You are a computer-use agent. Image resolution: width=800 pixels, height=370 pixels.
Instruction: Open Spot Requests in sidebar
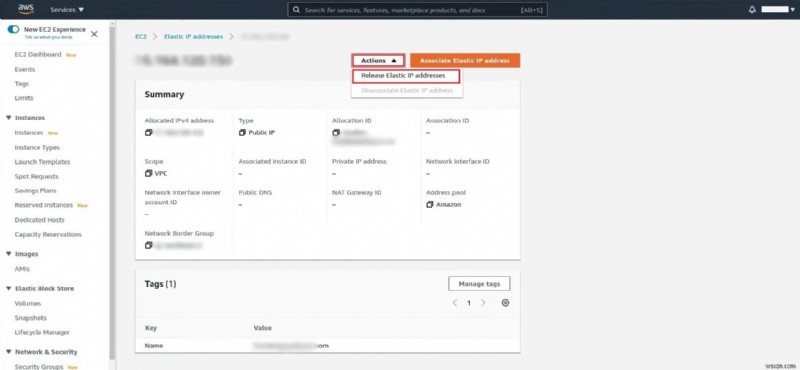click(x=37, y=177)
